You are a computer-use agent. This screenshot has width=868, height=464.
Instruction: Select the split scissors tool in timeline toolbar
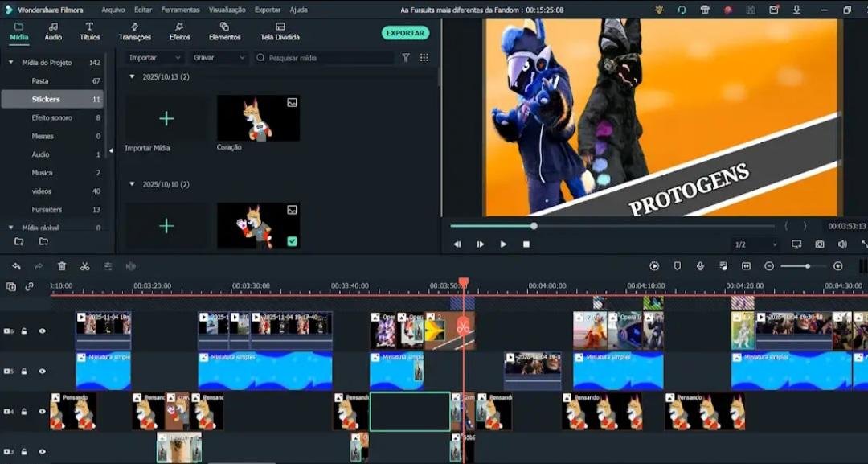pos(84,266)
